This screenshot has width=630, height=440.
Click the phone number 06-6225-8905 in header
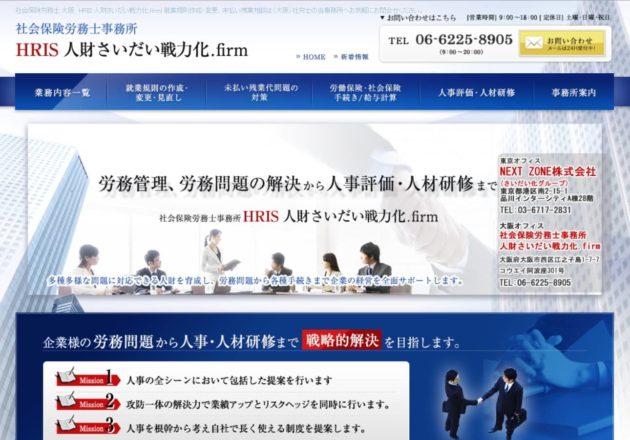464,39
